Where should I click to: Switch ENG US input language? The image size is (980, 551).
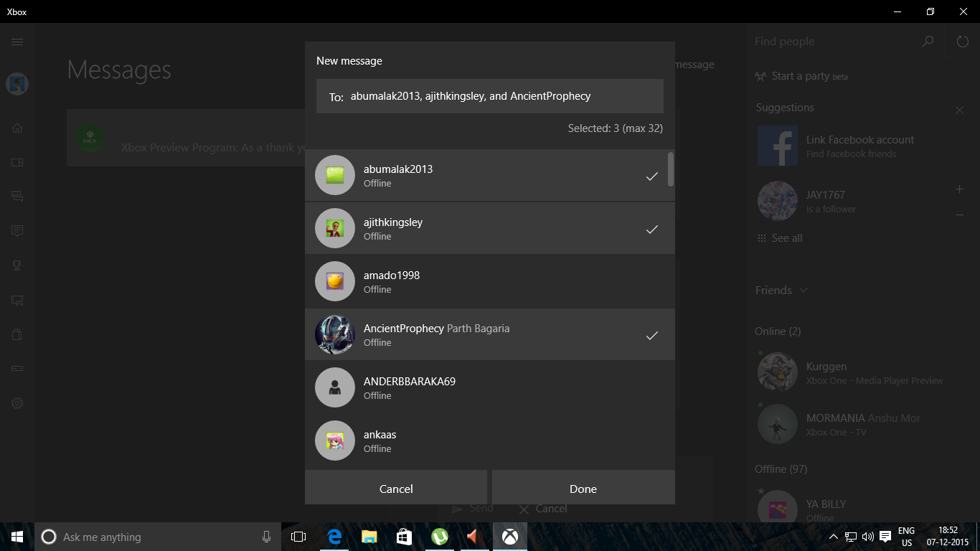coord(907,537)
